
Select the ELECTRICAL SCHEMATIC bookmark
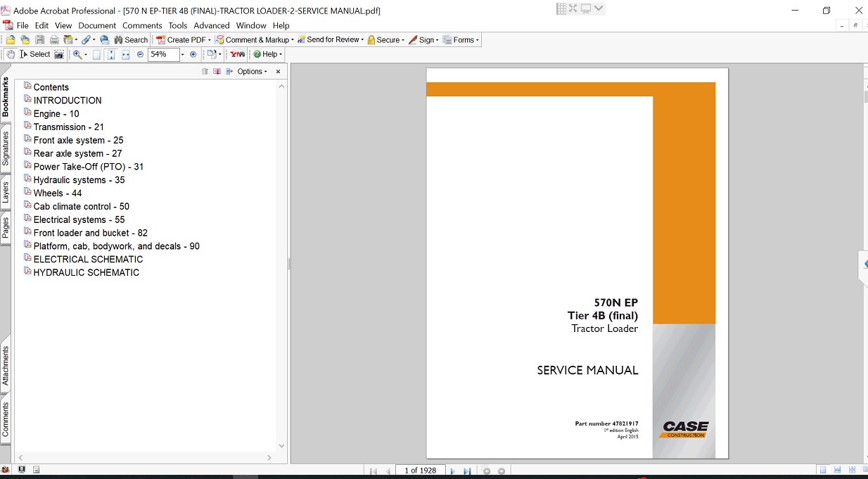pyautogui.click(x=88, y=260)
